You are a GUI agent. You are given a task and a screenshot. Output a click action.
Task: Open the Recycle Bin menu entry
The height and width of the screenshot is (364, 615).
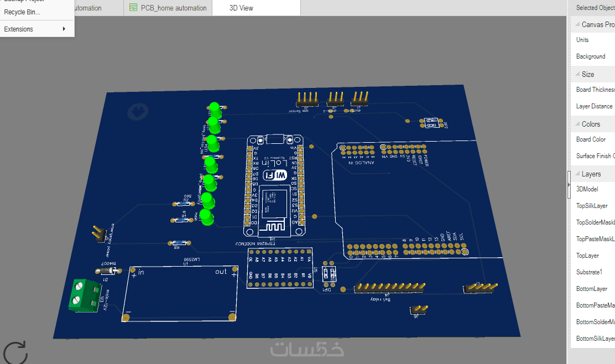point(22,12)
